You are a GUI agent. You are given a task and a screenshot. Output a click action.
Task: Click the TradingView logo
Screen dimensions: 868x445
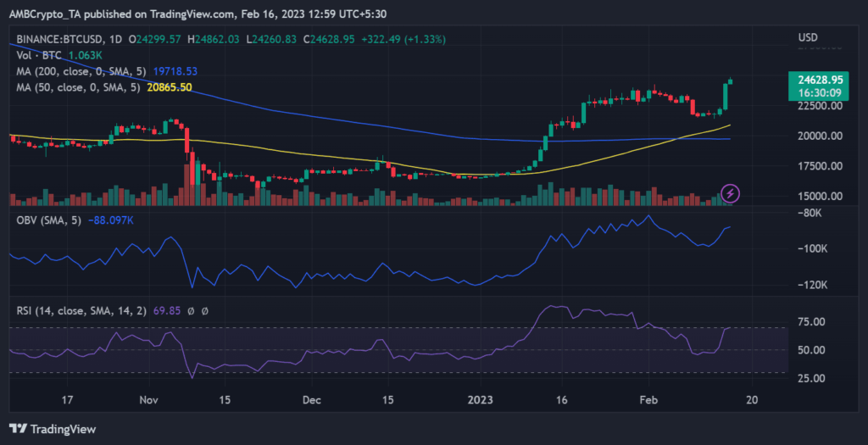click(x=53, y=429)
